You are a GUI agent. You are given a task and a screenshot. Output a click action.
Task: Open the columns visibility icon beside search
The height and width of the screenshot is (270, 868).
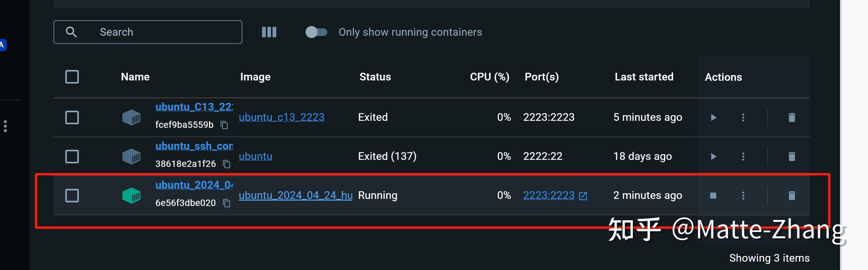[x=269, y=32]
